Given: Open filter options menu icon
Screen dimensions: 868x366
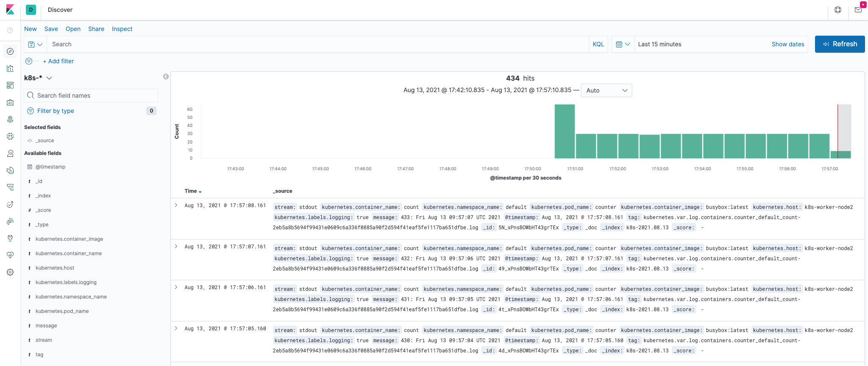Looking at the screenshot, I should 29,61.
